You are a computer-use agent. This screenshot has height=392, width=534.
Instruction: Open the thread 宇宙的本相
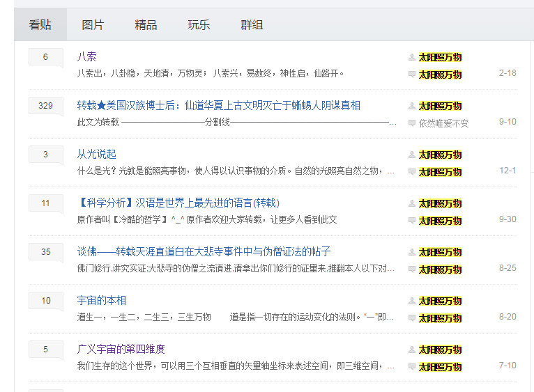tap(102, 300)
